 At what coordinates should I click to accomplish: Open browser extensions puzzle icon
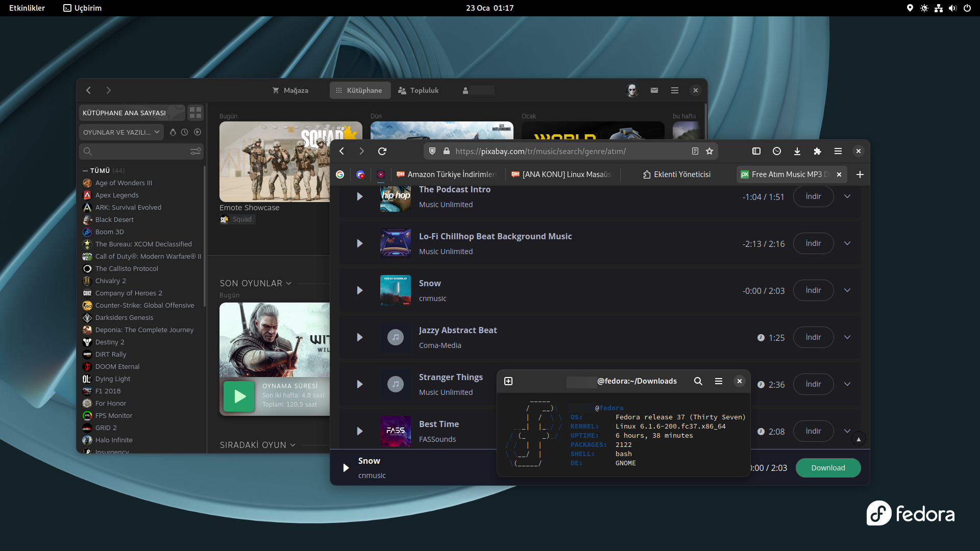point(818,151)
